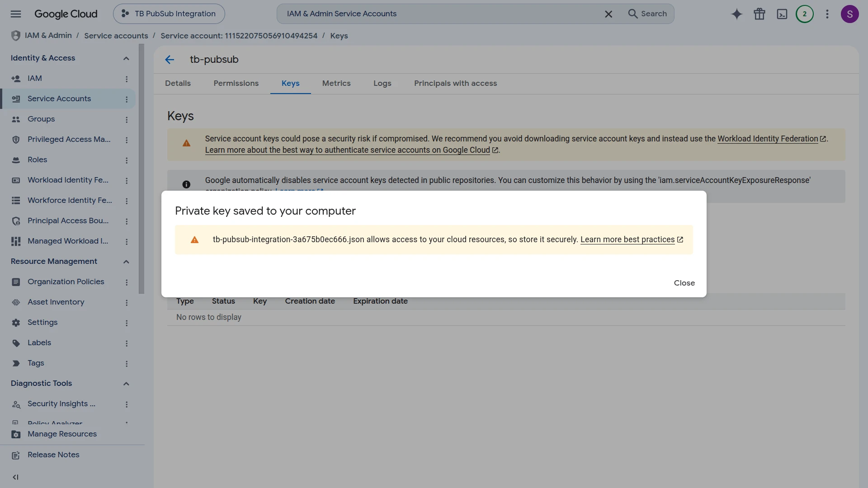The width and height of the screenshot is (868, 488).
Task: Open the three-dot menu beside Organization Policies
Action: (x=127, y=282)
